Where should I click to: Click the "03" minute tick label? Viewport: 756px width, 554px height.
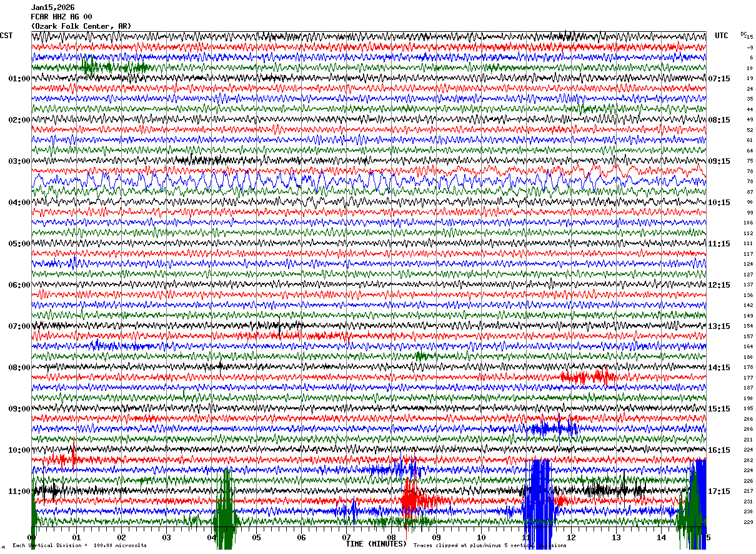click(166, 538)
